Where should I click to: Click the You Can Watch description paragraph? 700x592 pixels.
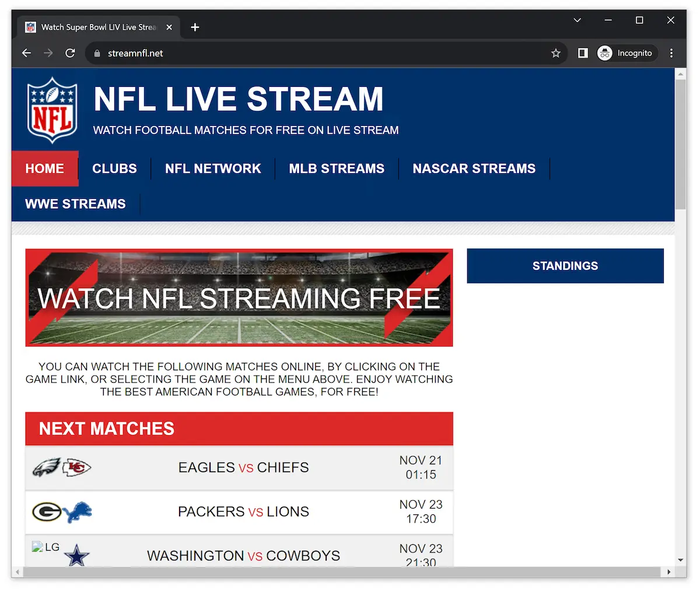(239, 379)
